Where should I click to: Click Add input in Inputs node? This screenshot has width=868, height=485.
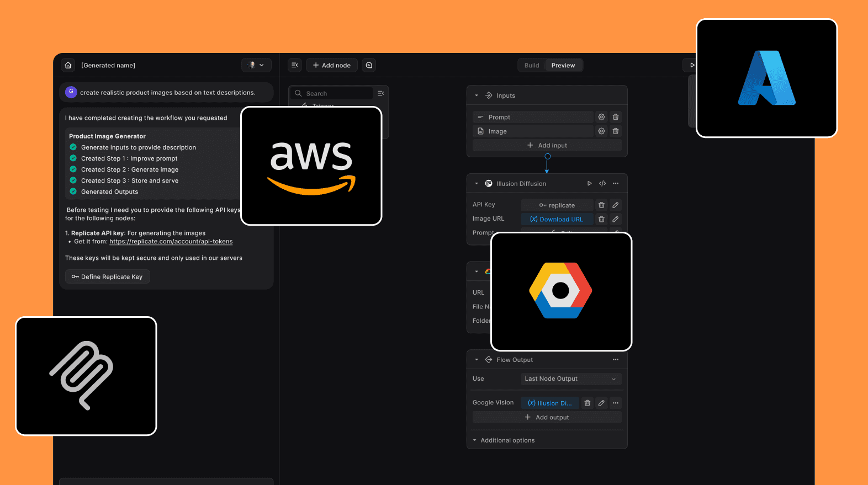547,145
